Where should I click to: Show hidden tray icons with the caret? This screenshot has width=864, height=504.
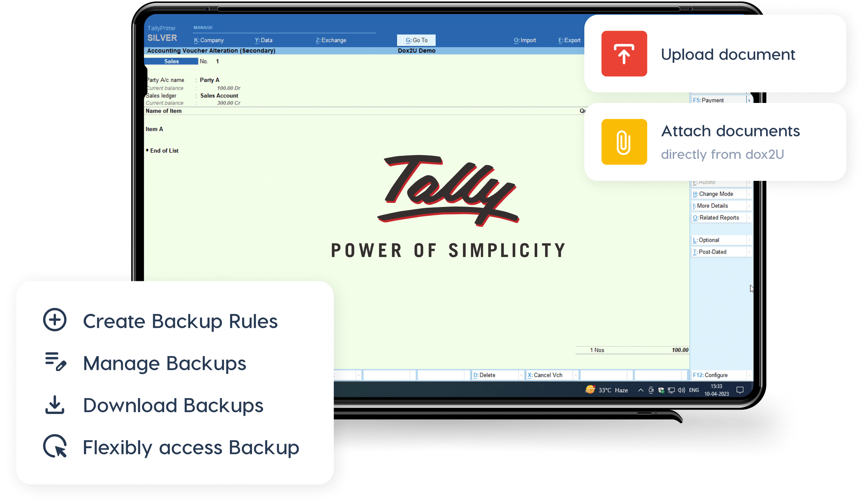coord(641,390)
